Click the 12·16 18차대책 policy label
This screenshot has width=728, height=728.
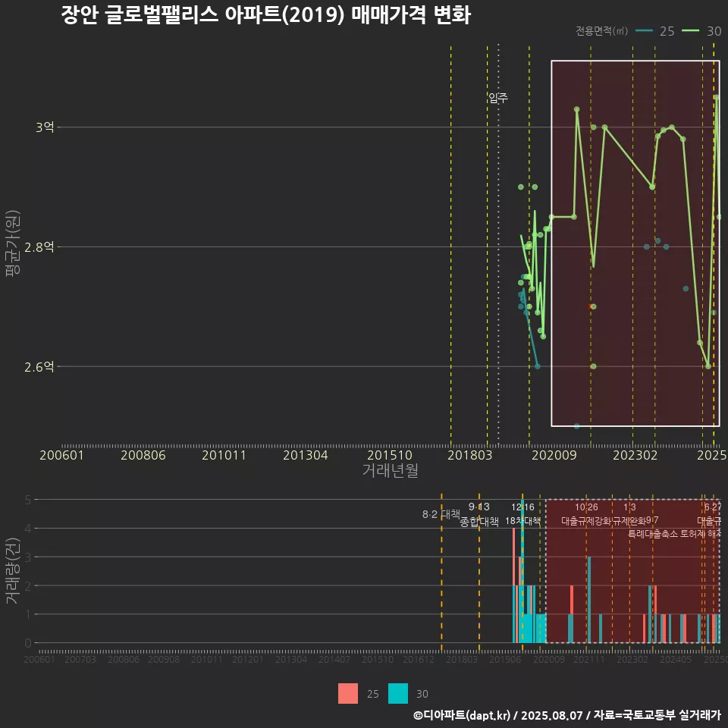coord(522,514)
